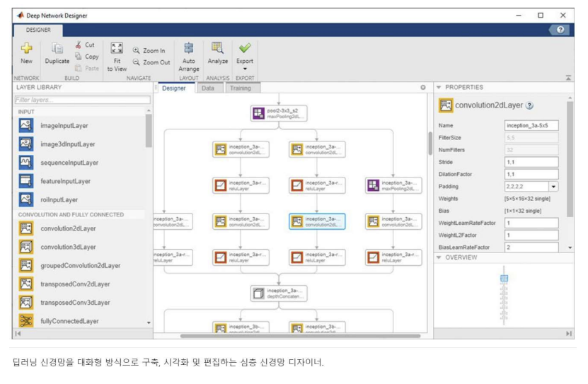The width and height of the screenshot is (588, 384).
Task: Click the Bias value text
Action: [x=523, y=211]
